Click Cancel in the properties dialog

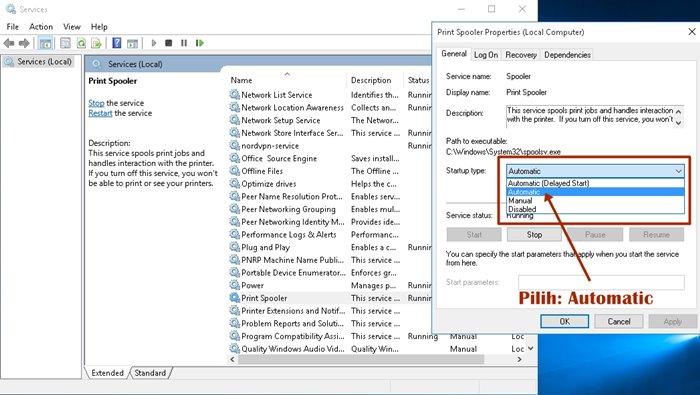pyautogui.click(x=619, y=321)
